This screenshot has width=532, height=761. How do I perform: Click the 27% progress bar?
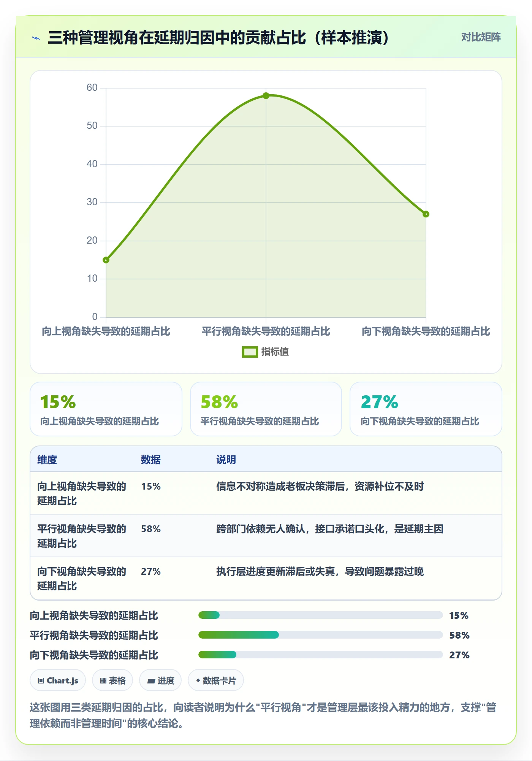(x=321, y=655)
